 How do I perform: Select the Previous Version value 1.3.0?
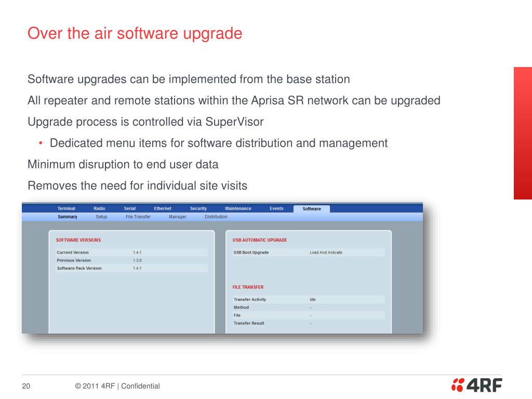[137, 260]
